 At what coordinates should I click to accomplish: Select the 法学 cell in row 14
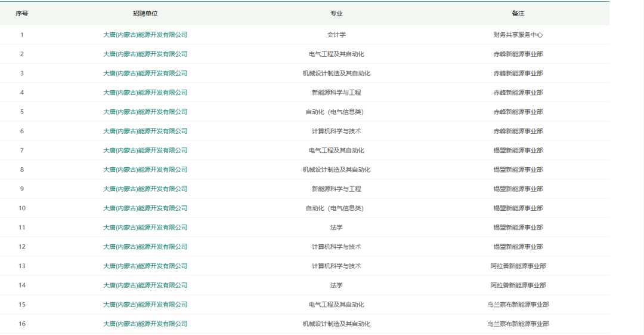coord(336,285)
